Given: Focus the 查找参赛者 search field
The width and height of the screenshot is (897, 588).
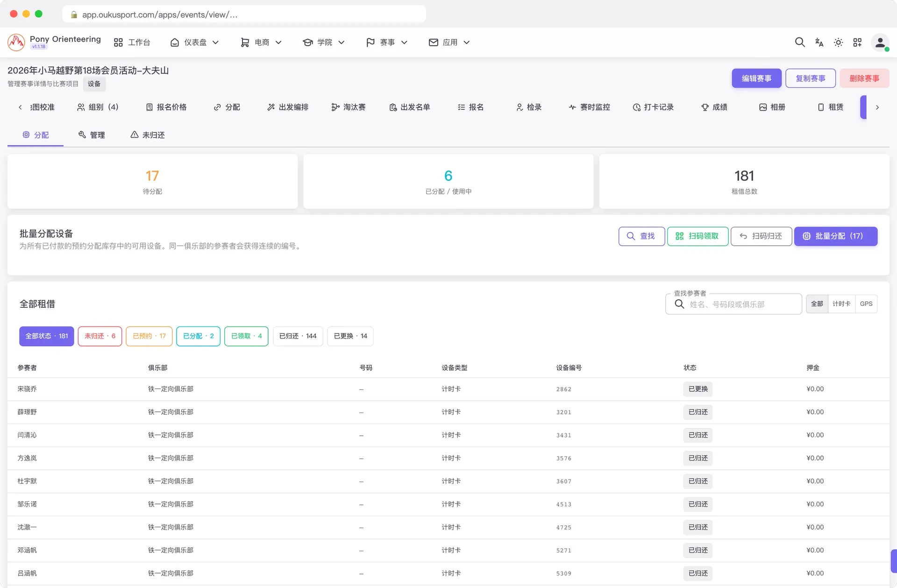Looking at the screenshot, I should (733, 304).
